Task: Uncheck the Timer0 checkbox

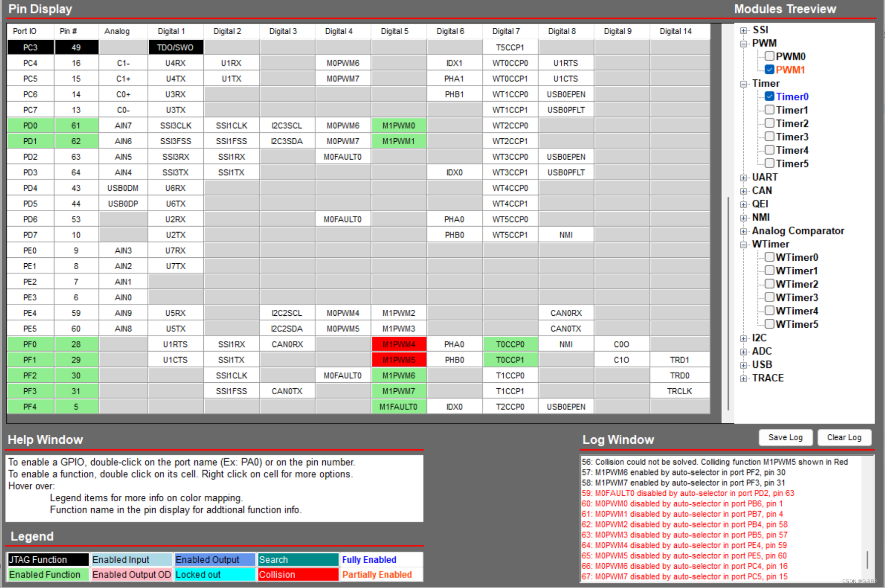Action: click(x=769, y=96)
